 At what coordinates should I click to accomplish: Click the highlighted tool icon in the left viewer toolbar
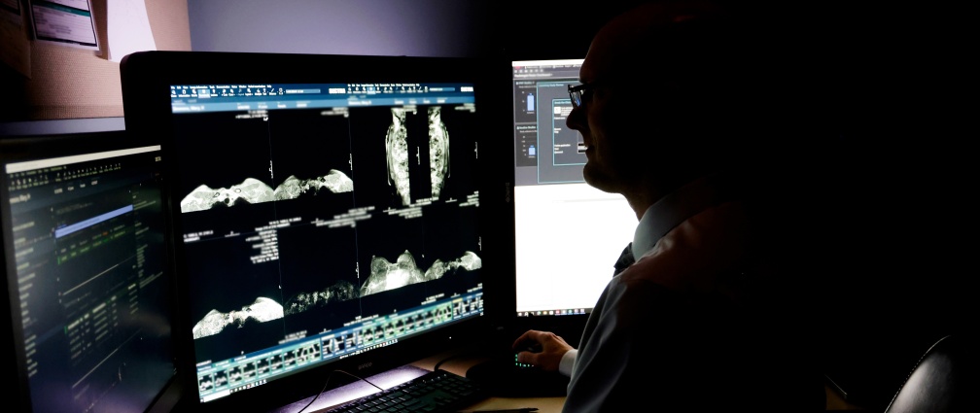(203, 93)
